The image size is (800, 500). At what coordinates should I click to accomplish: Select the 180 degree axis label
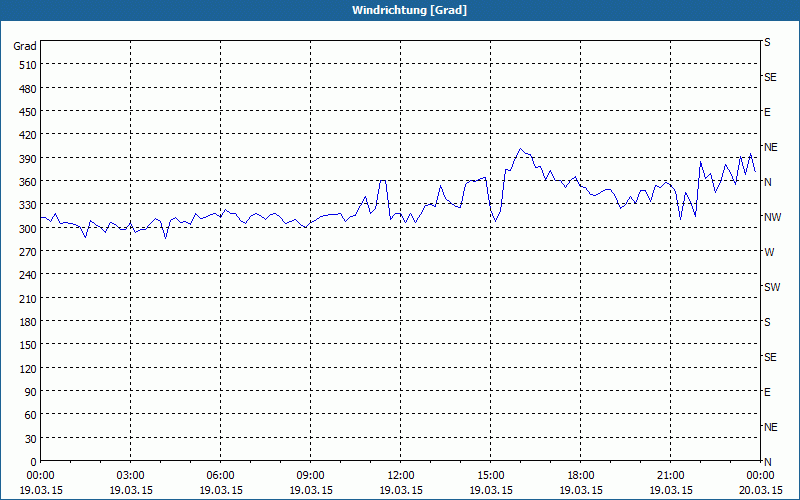(29, 322)
